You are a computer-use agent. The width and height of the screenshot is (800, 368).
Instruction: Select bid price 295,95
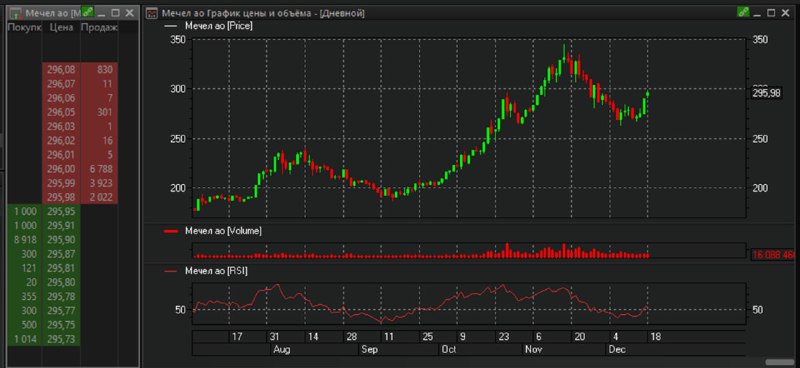tap(61, 211)
